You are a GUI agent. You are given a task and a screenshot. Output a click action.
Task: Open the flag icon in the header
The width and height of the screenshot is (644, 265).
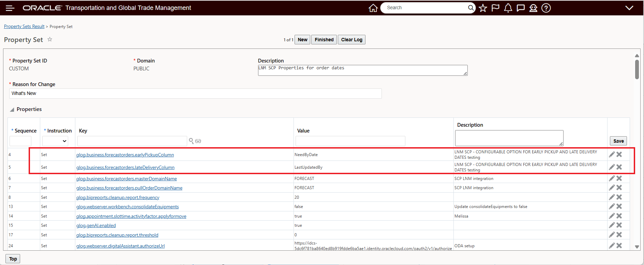pos(495,8)
